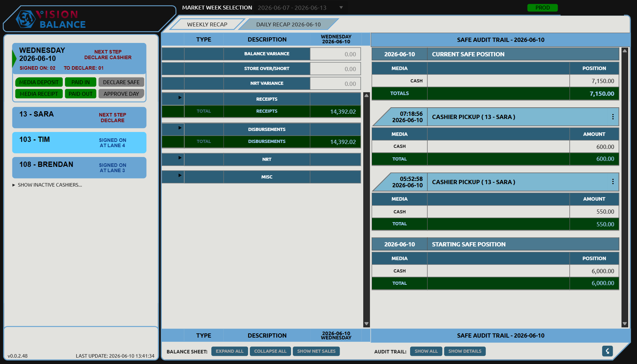Click the Media Receipt button
Image resolution: width=637 pixels, height=364 pixels.
(x=39, y=94)
